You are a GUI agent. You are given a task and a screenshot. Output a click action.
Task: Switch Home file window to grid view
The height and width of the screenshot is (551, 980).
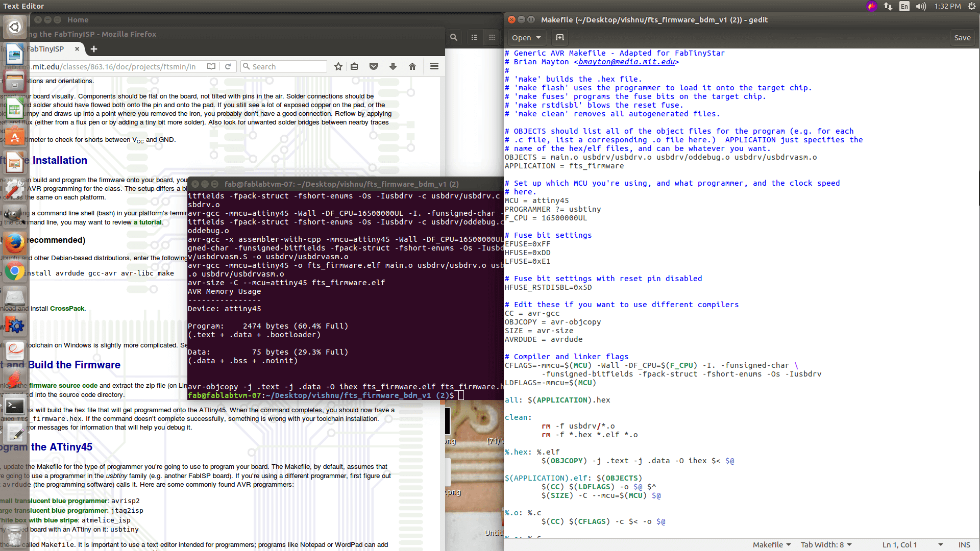coord(492,37)
